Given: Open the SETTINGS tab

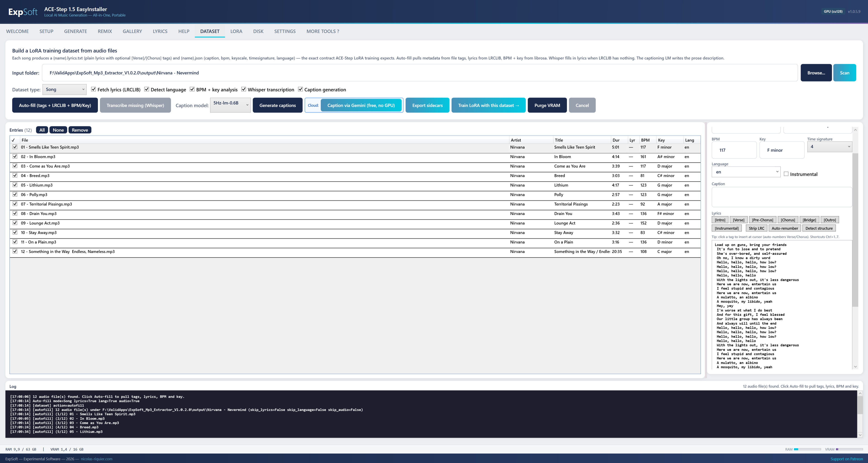Looking at the screenshot, I should click(x=285, y=31).
